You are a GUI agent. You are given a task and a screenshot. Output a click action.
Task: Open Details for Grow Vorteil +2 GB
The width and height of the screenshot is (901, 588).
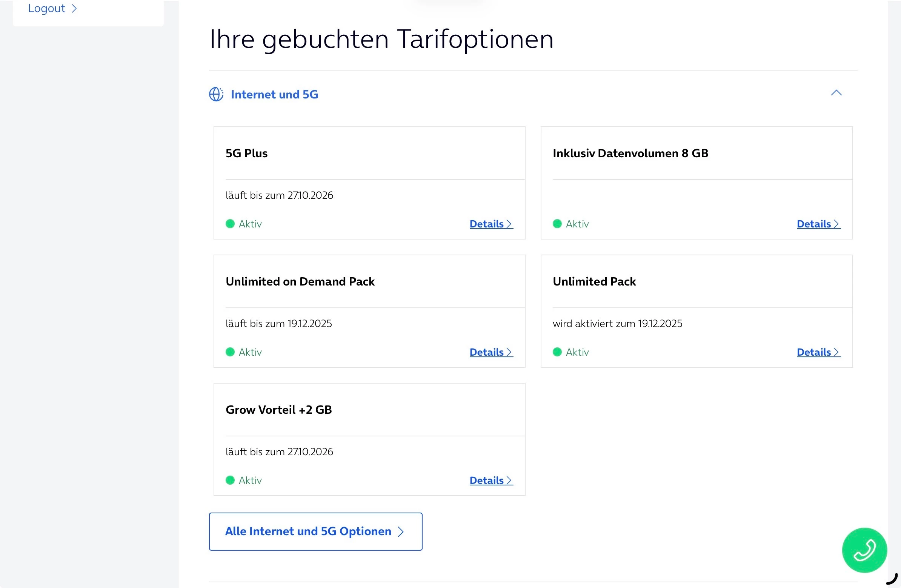490,481
